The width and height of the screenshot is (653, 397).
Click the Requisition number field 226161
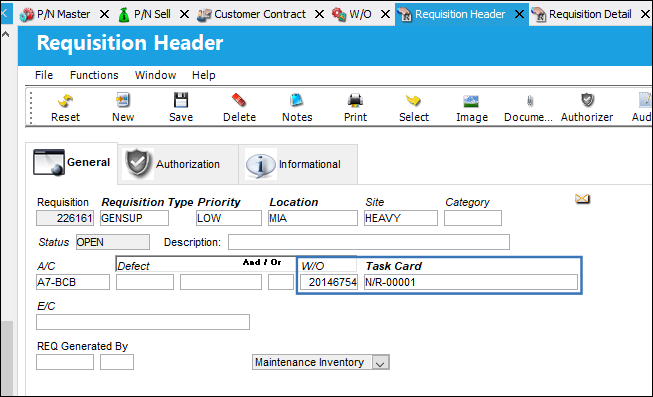[x=65, y=218]
